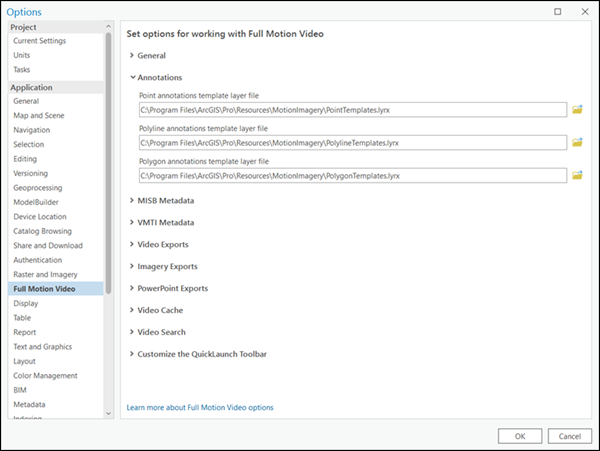Click the OK button
The image size is (600, 451).
(x=520, y=436)
